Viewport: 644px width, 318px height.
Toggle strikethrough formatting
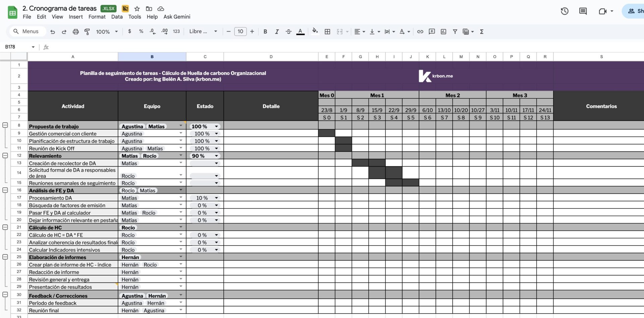click(x=288, y=32)
